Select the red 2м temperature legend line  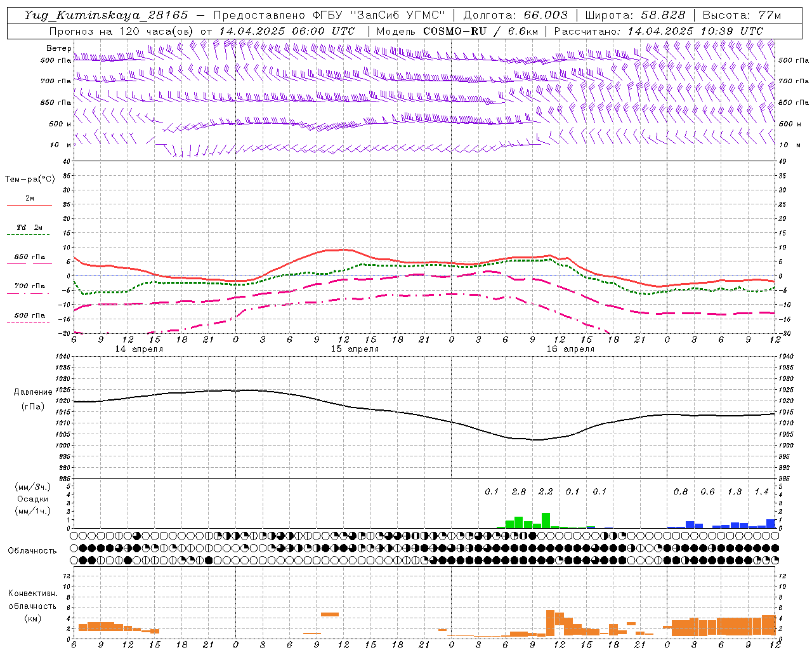(x=29, y=205)
